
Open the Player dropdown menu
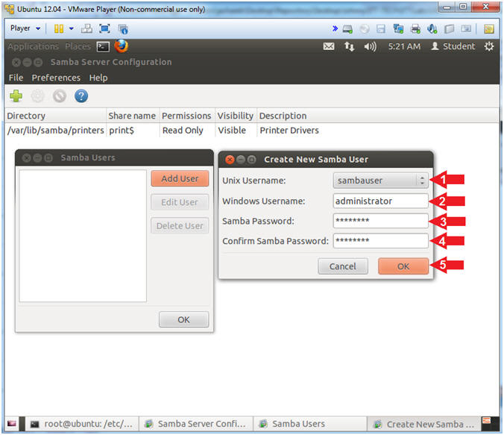pyautogui.click(x=25, y=28)
